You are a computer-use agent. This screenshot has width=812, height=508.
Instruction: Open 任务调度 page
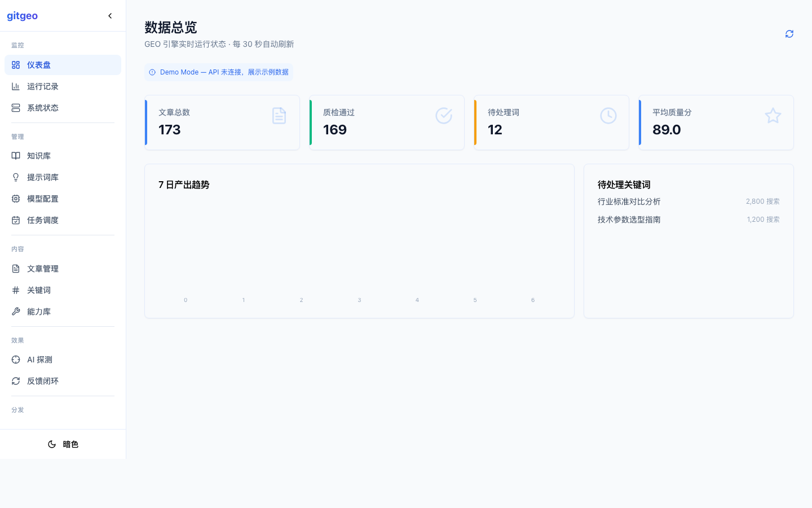tap(63, 220)
